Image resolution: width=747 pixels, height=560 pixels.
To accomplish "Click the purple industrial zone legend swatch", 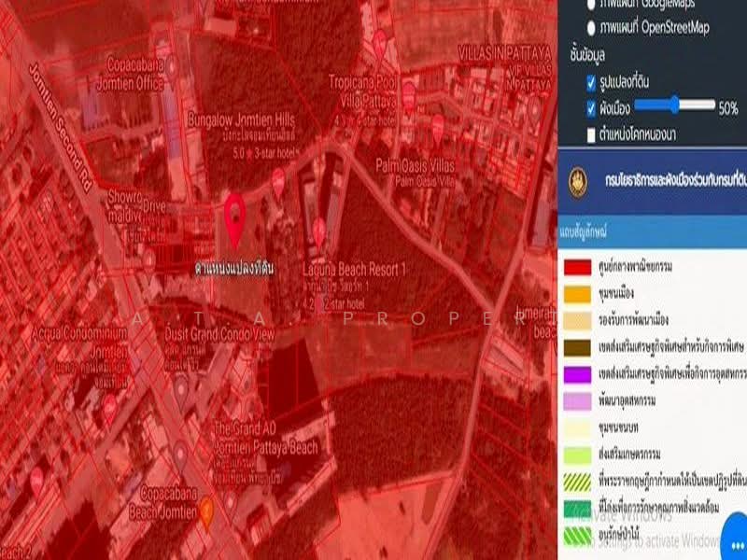I will tap(576, 373).
